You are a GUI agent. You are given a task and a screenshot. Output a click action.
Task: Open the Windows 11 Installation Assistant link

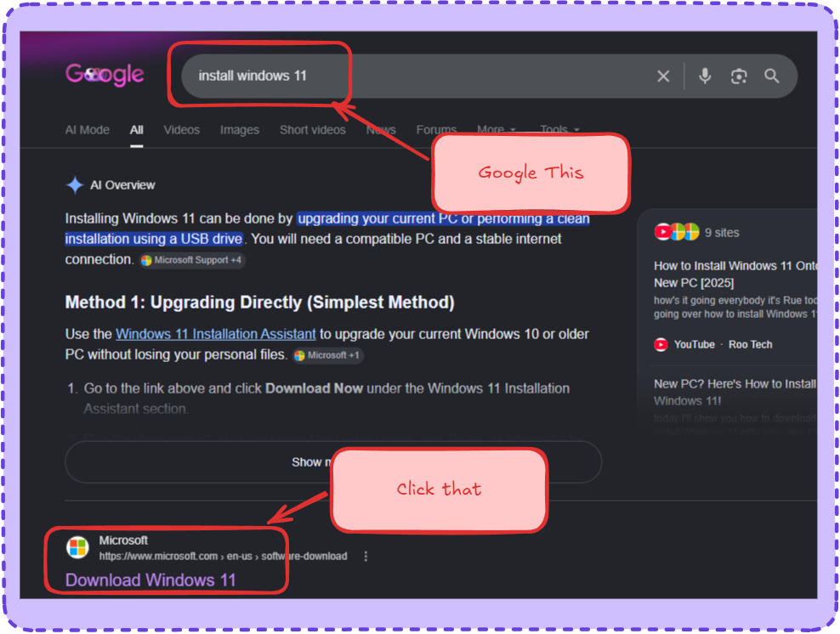coord(216,334)
